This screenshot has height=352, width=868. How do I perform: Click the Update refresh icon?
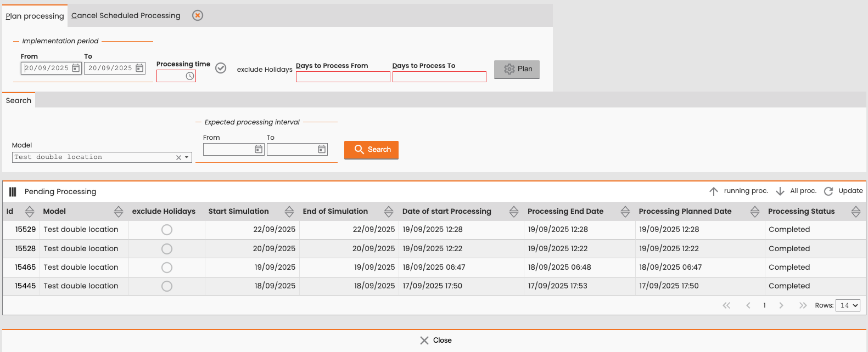pyautogui.click(x=828, y=191)
